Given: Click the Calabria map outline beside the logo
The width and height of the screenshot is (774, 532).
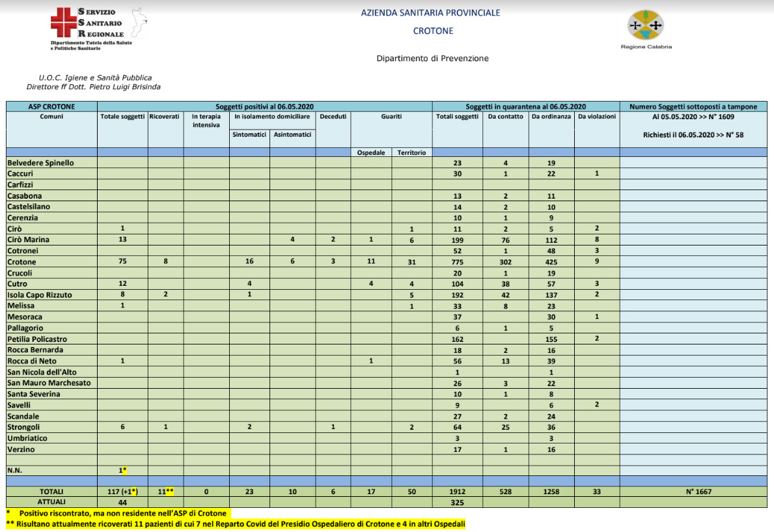Looking at the screenshot, I should pyautogui.click(x=137, y=23).
